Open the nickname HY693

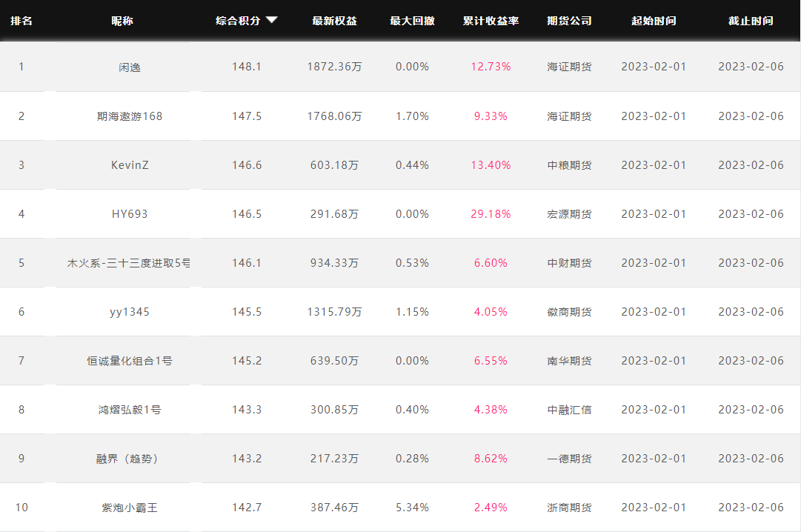130,214
